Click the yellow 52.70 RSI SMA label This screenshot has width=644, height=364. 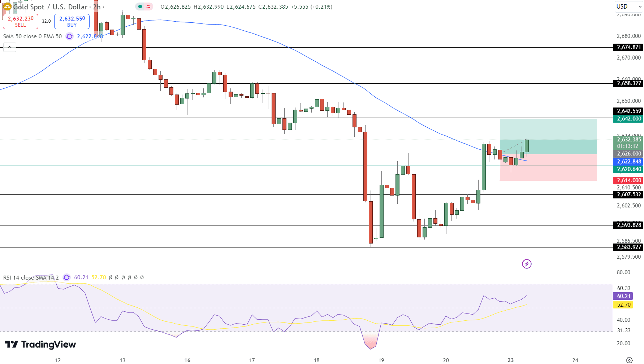tap(623, 305)
